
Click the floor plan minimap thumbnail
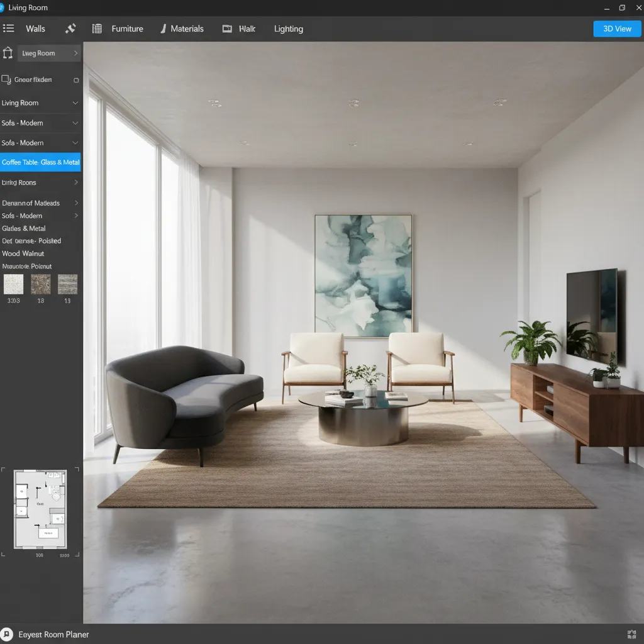[x=40, y=509]
